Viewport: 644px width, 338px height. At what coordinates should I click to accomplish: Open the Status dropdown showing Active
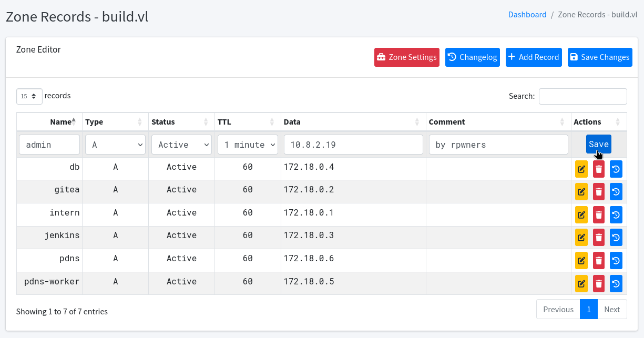pyautogui.click(x=181, y=145)
